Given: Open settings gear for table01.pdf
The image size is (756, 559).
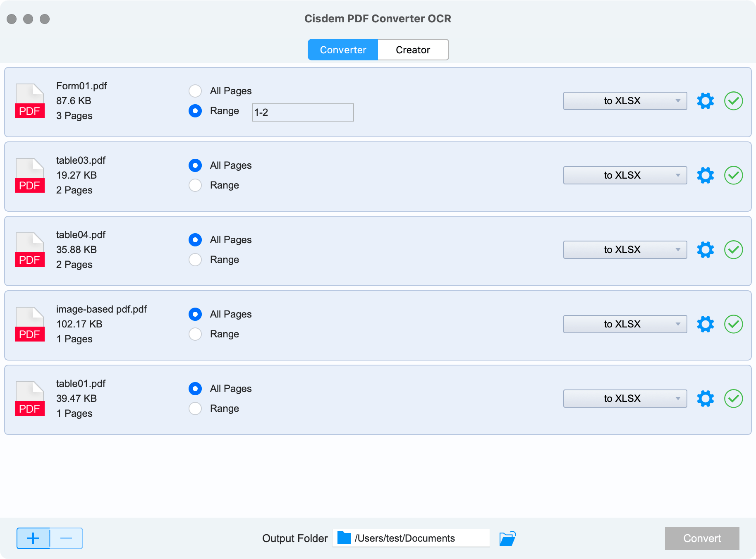Looking at the screenshot, I should [x=705, y=399].
